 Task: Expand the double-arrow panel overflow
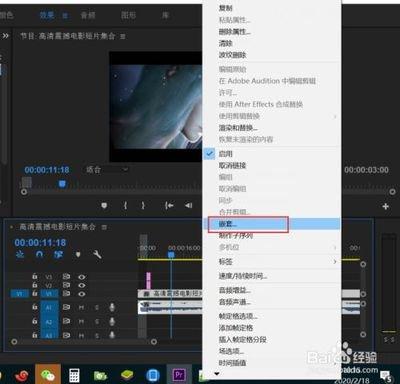pyautogui.click(x=6, y=36)
